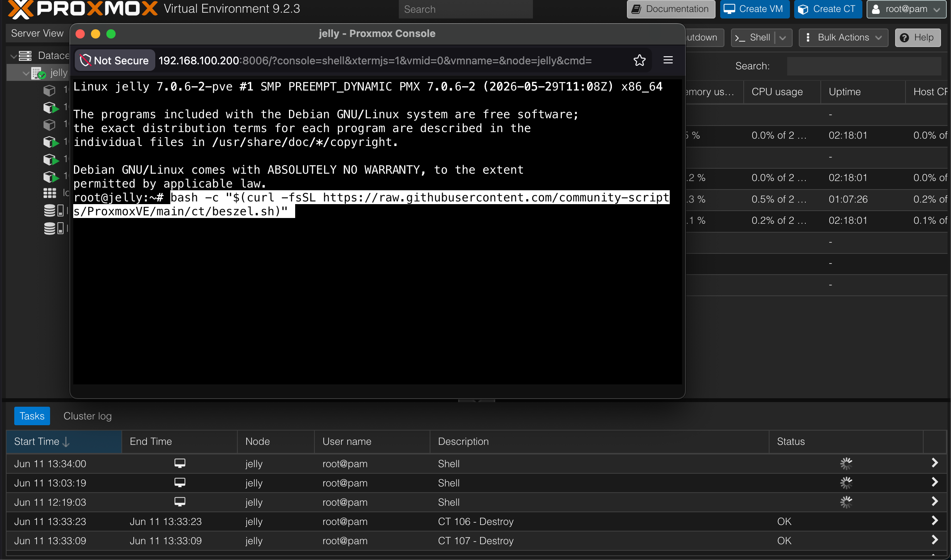Click the Shell button in the node toolbar
This screenshot has height=560, width=951.
tap(754, 37)
